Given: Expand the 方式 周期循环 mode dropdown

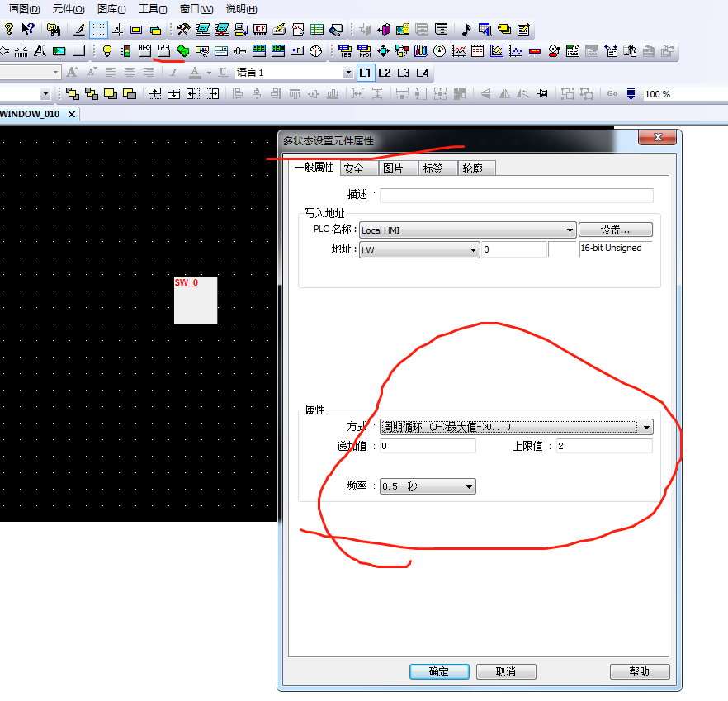Looking at the screenshot, I should 516,427.
